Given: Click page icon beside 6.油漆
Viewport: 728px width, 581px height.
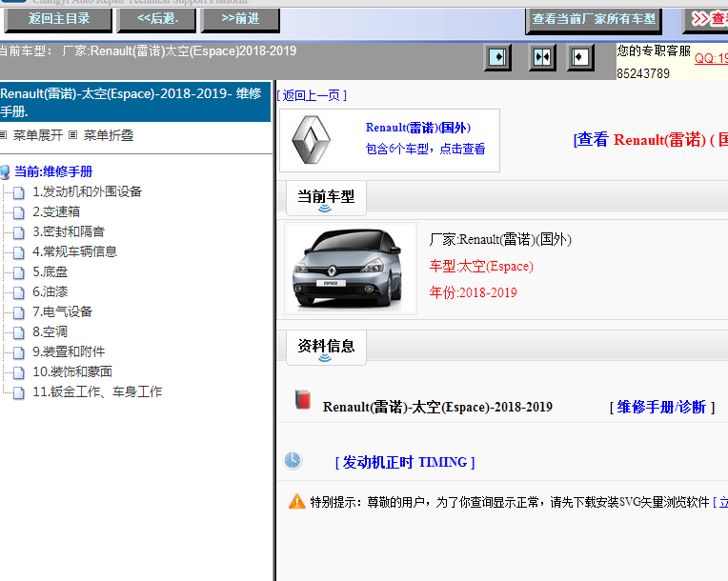Looking at the screenshot, I should pyautogui.click(x=19, y=292).
